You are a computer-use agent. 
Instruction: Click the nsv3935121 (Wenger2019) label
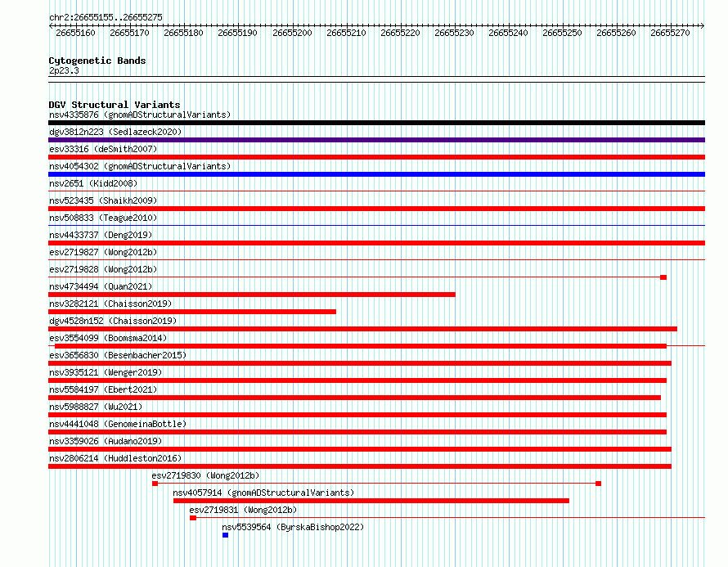pyautogui.click(x=106, y=372)
